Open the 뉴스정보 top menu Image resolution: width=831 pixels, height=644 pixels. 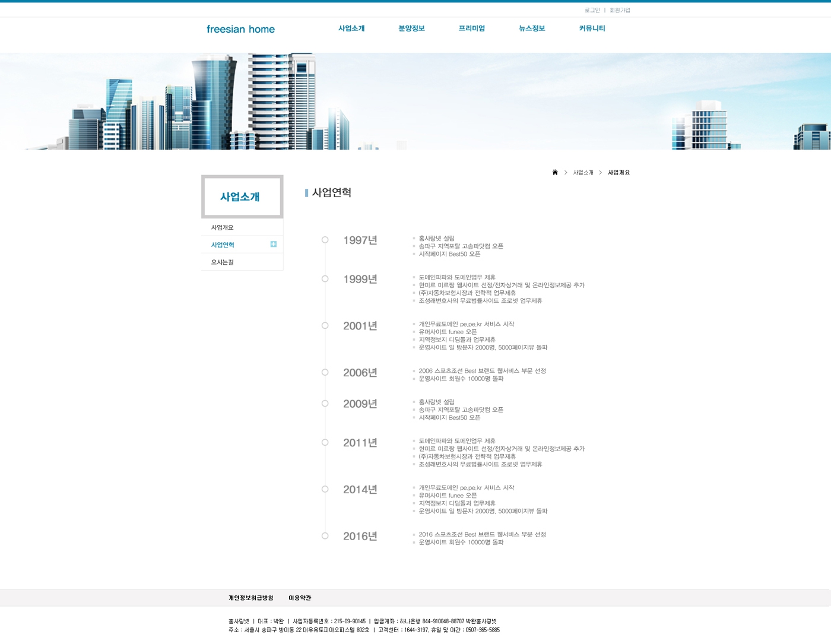pyautogui.click(x=532, y=28)
